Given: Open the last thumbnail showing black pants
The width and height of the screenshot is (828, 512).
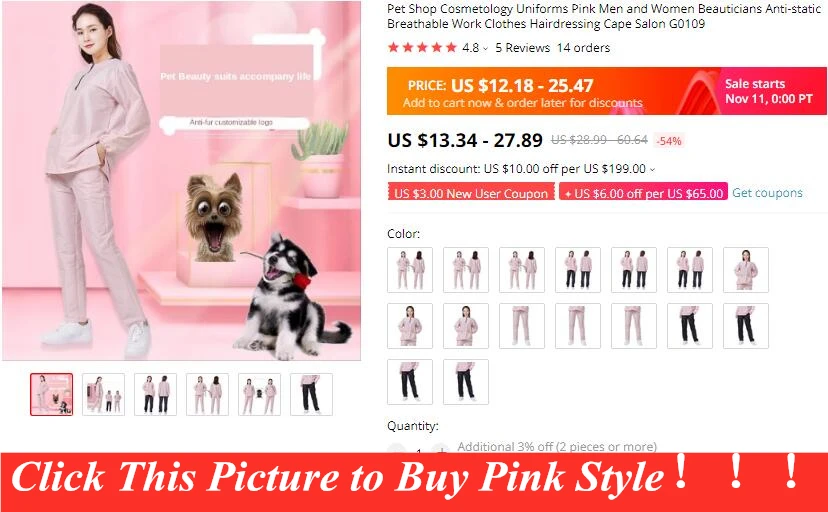Looking at the screenshot, I should coord(312,394).
